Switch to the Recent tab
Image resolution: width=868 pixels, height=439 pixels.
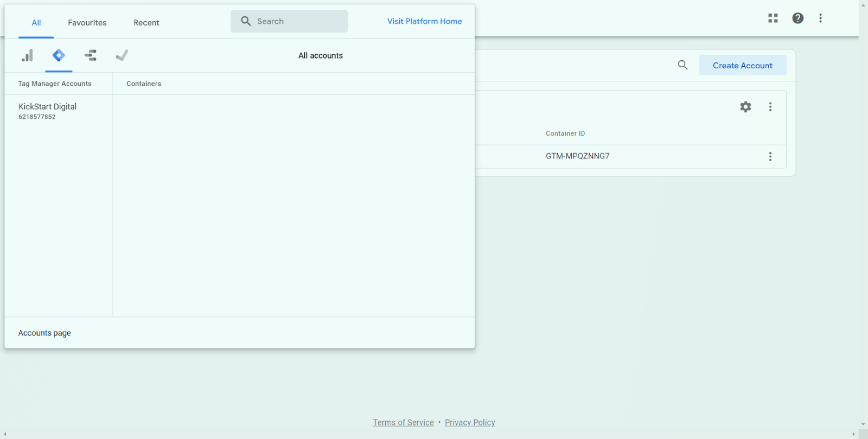[x=146, y=23]
